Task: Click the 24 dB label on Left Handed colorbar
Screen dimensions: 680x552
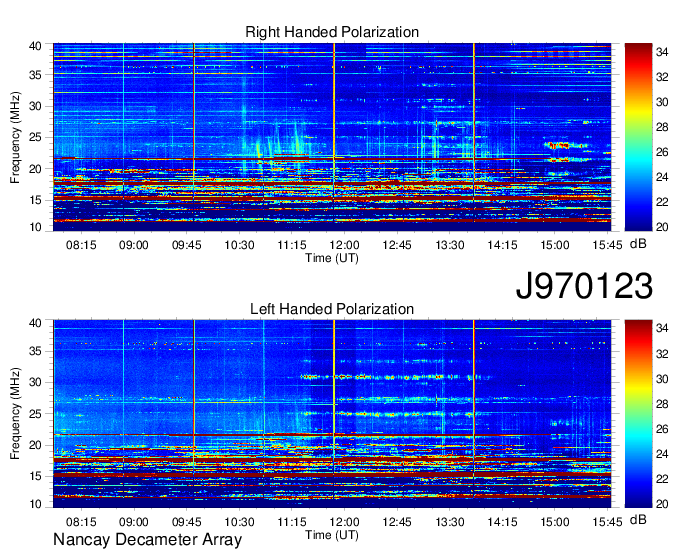Action: coord(662,454)
